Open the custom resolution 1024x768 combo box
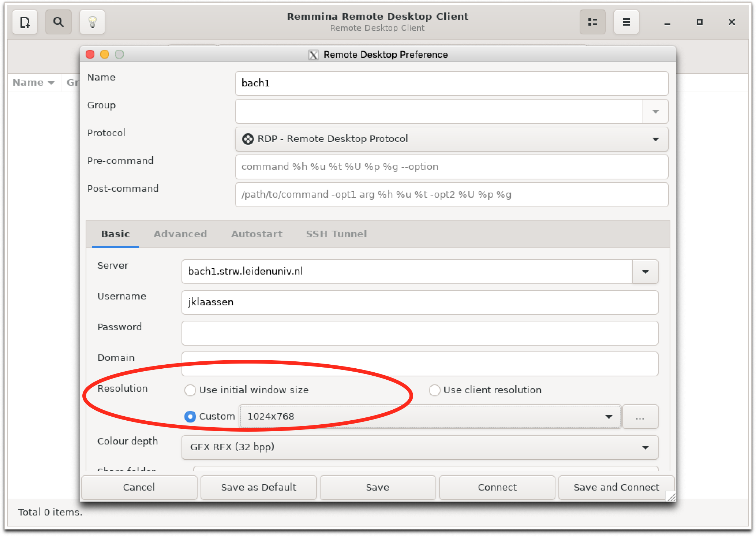 tap(430, 417)
